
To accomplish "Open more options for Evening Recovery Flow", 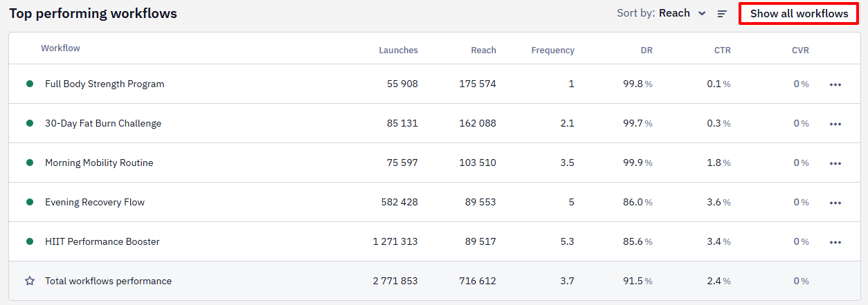I will coord(835,203).
